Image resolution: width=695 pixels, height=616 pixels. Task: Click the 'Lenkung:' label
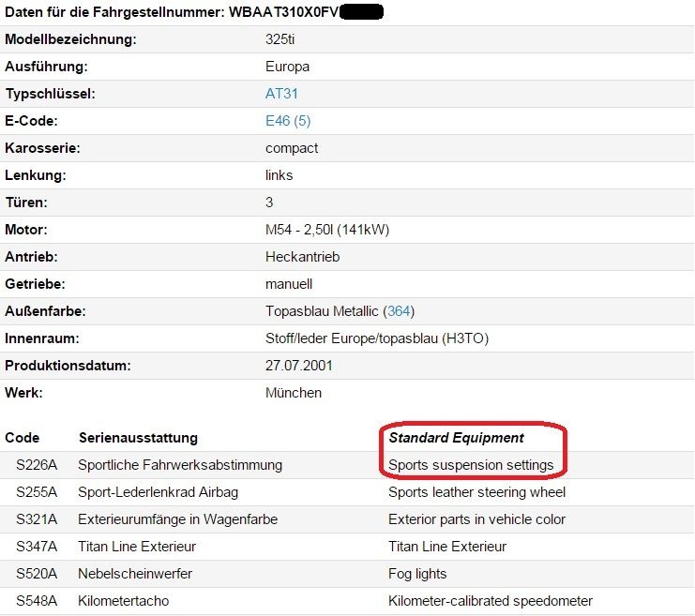(36, 175)
